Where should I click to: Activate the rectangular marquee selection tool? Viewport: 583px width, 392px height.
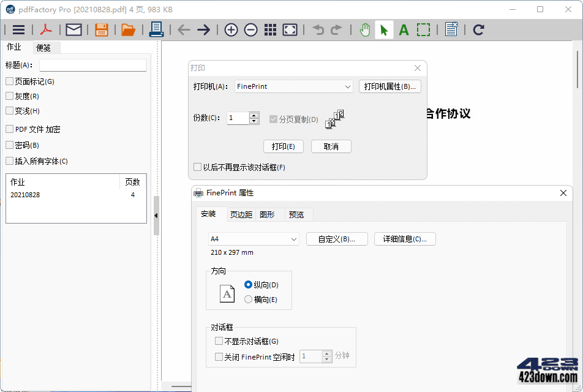click(423, 29)
